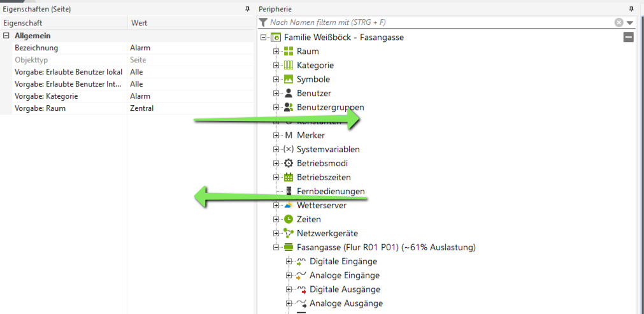The image size is (644, 314).
Task: Select Fasangasse (Flur R01 P01) tree label
Action: point(386,247)
